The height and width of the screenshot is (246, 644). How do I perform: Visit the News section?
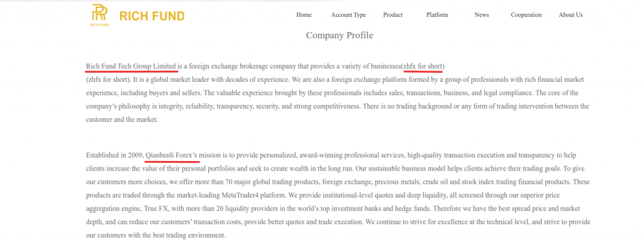tap(482, 14)
